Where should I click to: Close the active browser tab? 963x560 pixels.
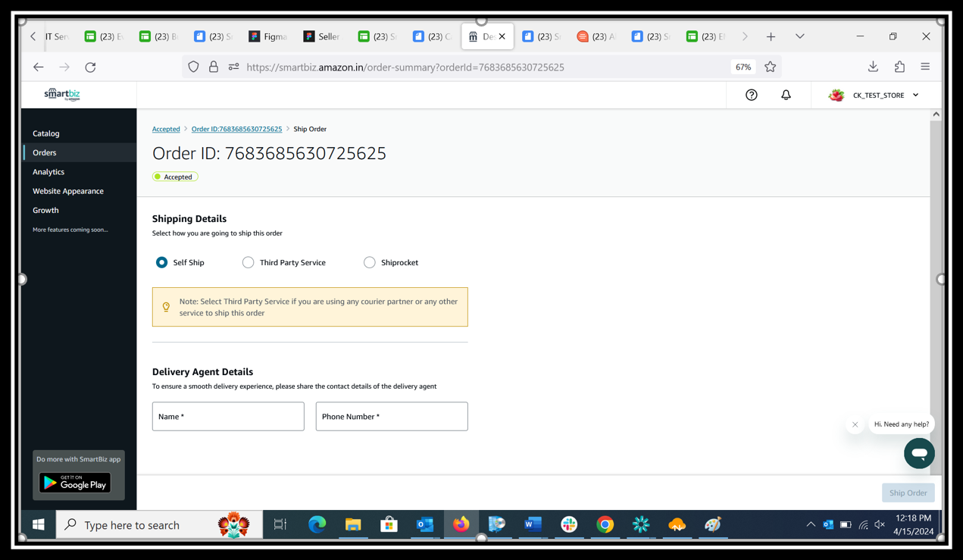click(502, 36)
